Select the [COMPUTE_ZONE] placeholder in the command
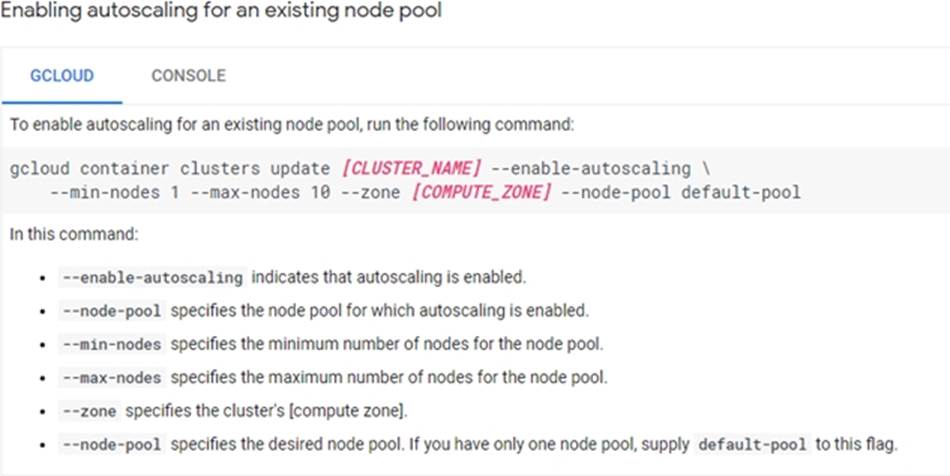Image resolution: width=950 pixels, height=476 pixels. coord(481,192)
